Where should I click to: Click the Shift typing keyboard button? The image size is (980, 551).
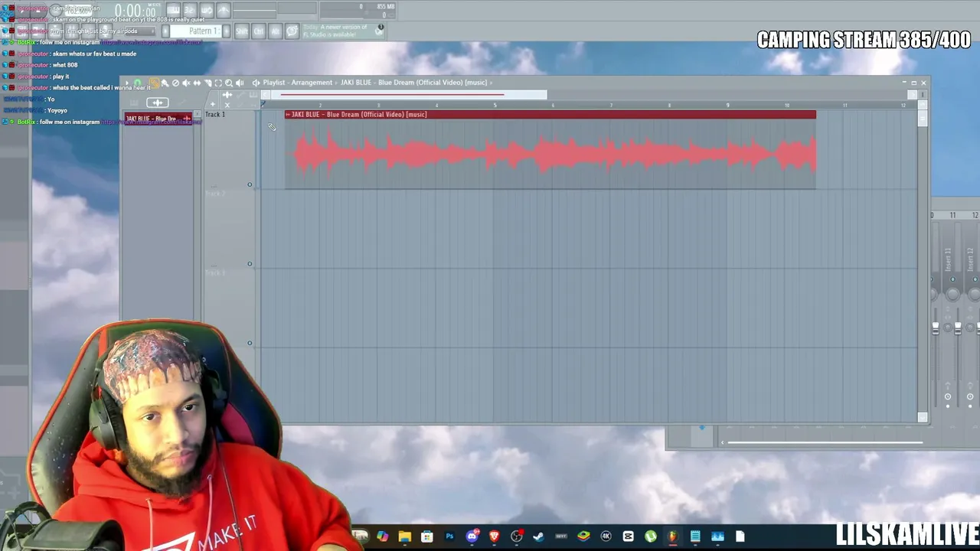(242, 31)
